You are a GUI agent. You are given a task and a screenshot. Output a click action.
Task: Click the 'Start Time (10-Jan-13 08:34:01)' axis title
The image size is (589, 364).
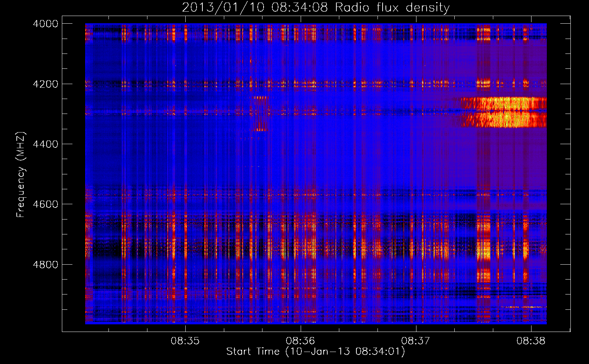(316, 352)
